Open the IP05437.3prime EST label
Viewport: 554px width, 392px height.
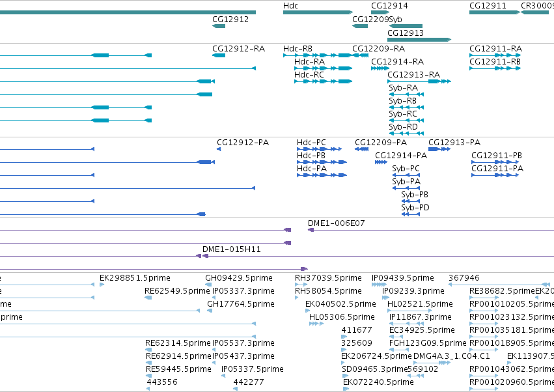pos(243,356)
